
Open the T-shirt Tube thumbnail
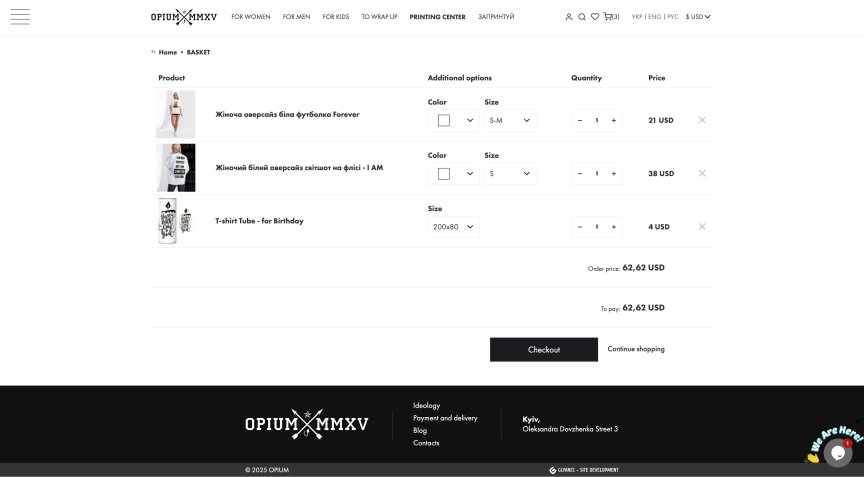point(176,221)
